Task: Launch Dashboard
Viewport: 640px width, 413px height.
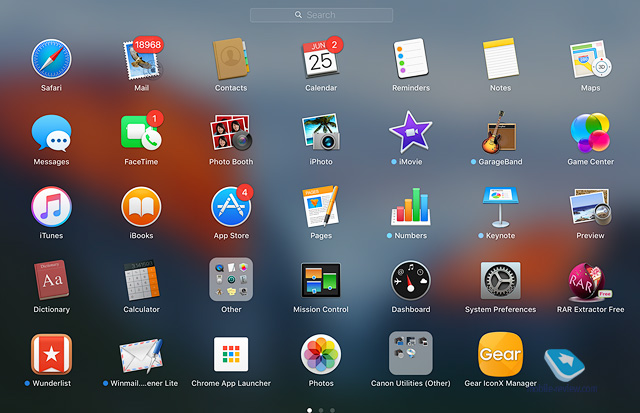Action: pyautogui.click(x=411, y=281)
